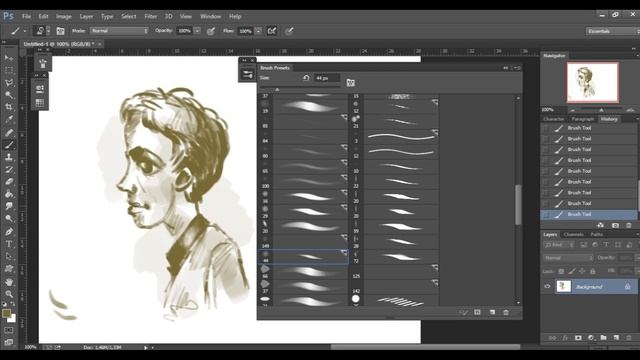
Task: Select the Dodge tool
Action: (x=9, y=219)
